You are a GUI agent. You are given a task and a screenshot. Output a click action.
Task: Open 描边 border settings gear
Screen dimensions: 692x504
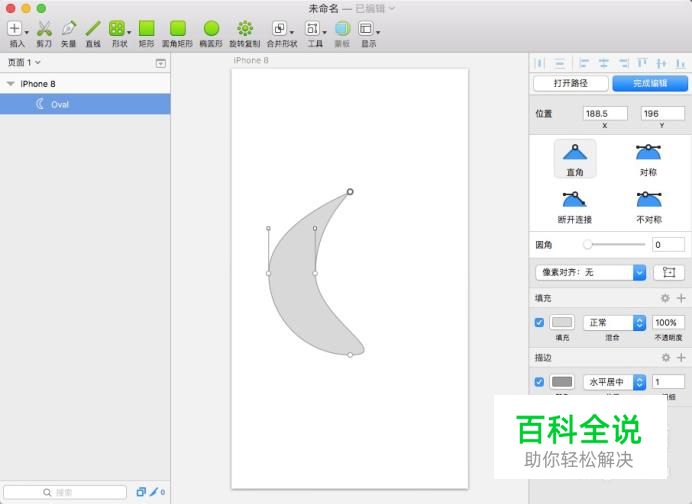tap(666, 357)
